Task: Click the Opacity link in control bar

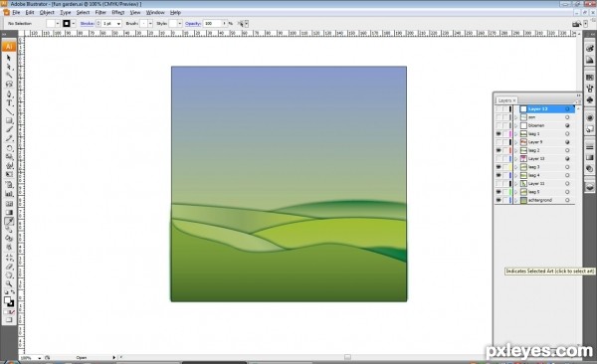Action: point(193,24)
